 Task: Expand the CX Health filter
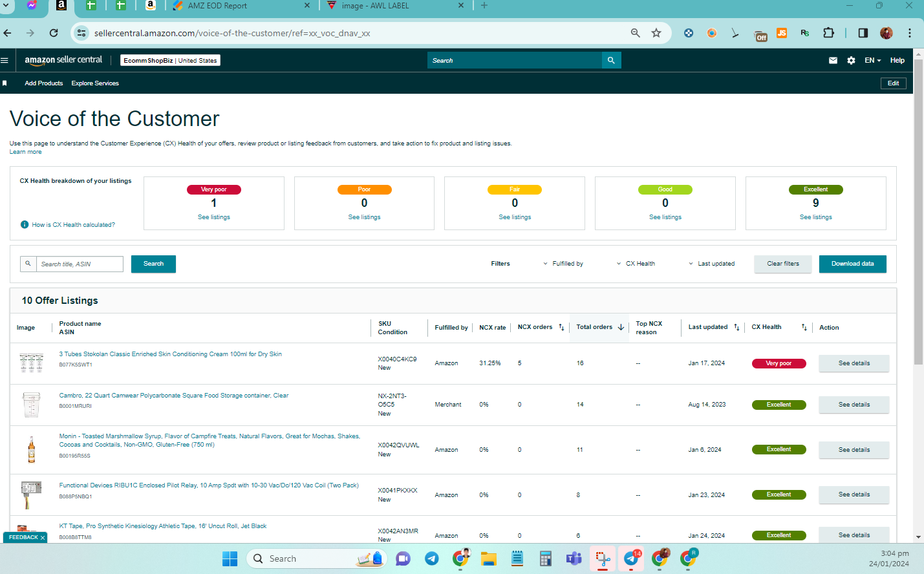point(636,264)
